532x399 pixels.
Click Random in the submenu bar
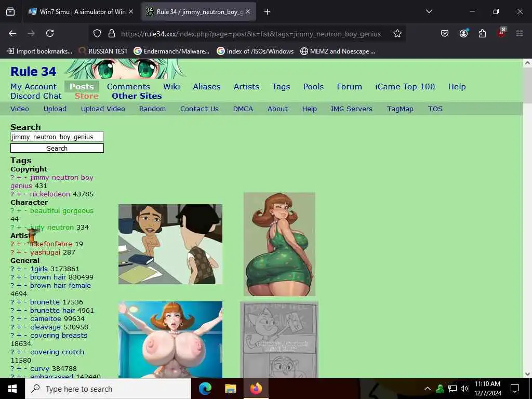(152, 109)
